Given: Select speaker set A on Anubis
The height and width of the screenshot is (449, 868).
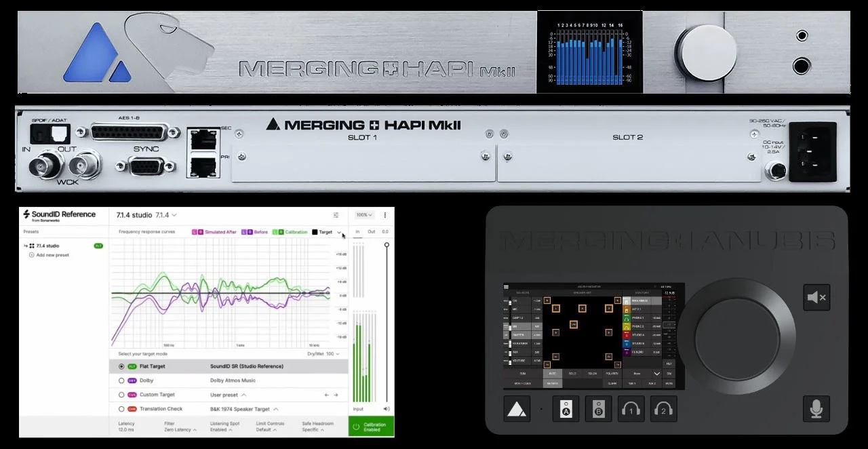Looking at the screenshot, I should tap(566, 408).
